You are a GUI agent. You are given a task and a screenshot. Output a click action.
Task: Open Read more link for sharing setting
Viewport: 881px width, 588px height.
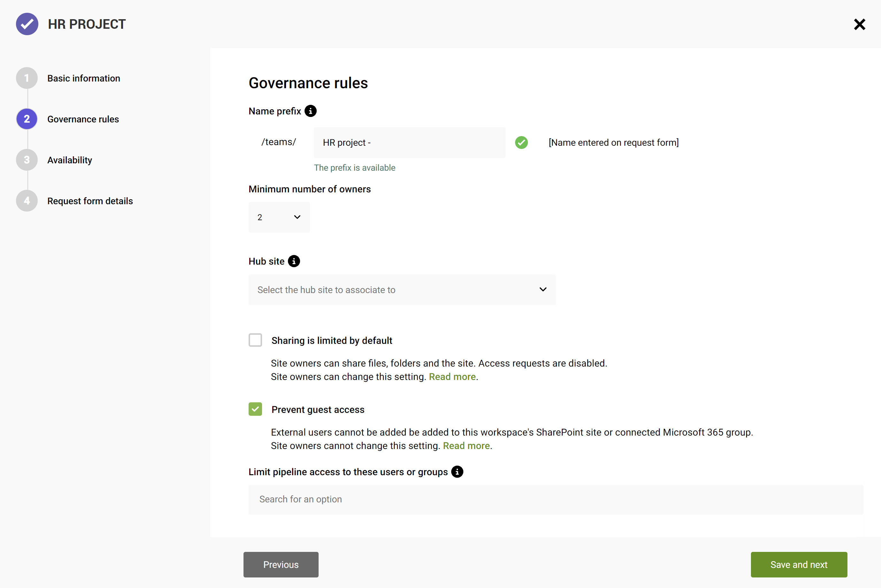(x=452, y=377)
